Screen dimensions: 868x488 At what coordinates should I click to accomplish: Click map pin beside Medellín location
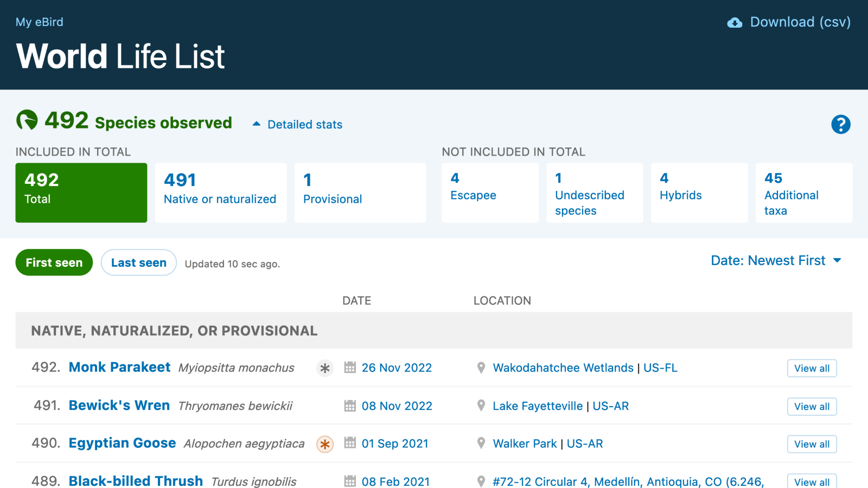[x=481, y=481]
